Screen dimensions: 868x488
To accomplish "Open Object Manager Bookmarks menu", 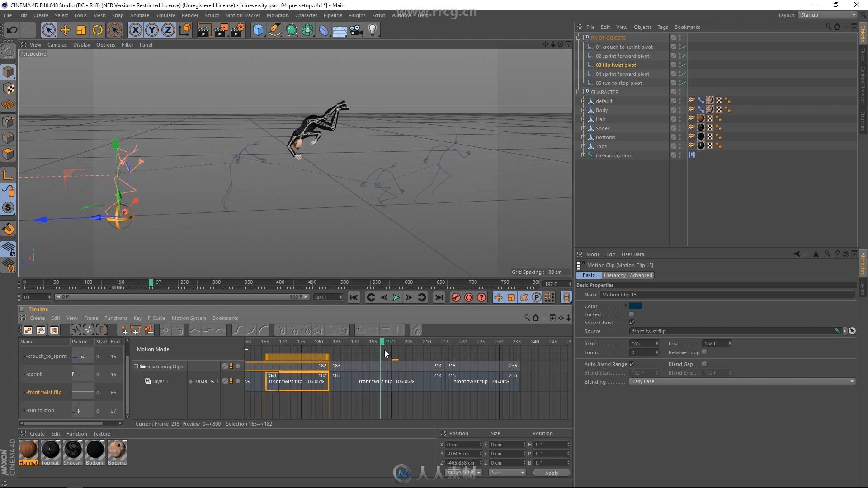I will [687, 27].
